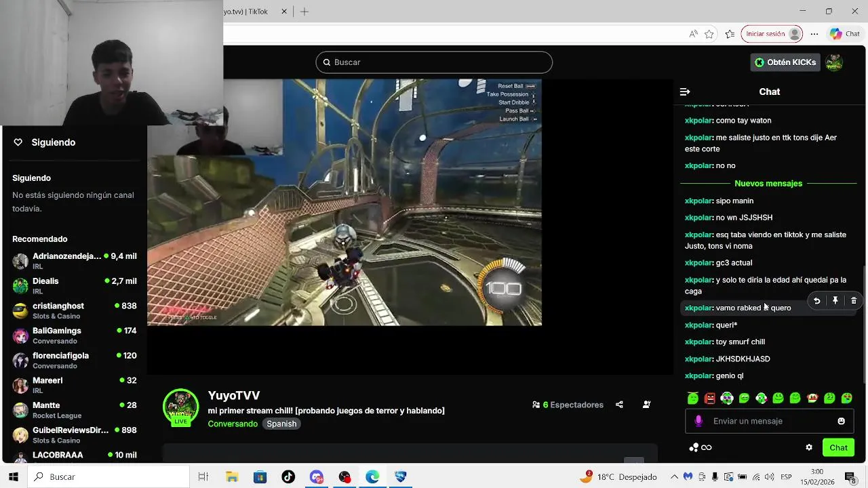Click the YuyoTVV channel name
This screenshot has height=488, width=868.
click(234, 396)
